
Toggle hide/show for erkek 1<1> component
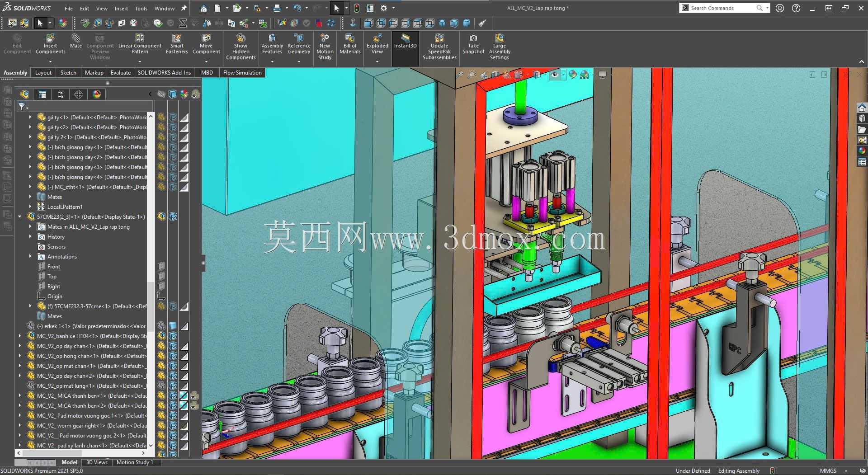(x=161, y=326)
